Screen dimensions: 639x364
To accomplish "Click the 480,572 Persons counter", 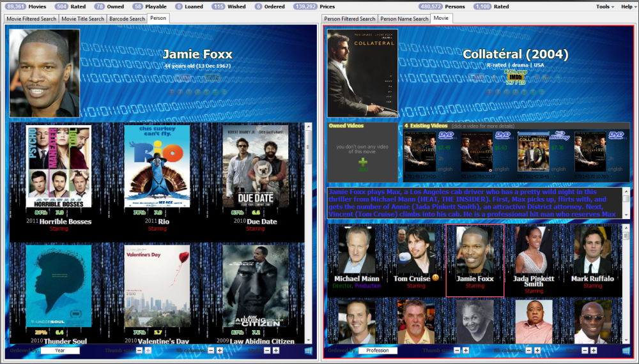I will tap(442, 6).
